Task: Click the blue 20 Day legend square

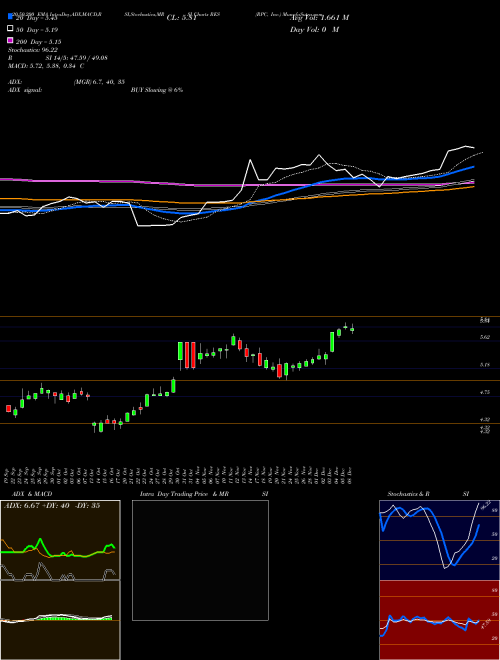Action: click(x=10, y=17)
